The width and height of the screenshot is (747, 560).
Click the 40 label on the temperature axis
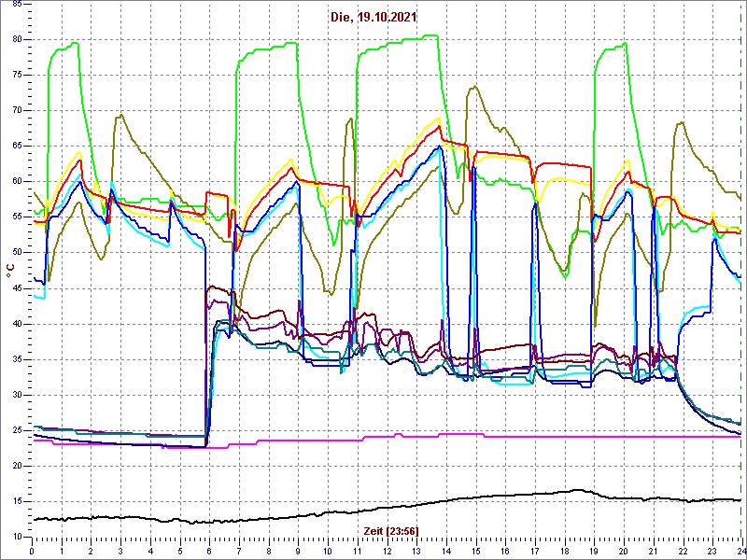tap(16, 324)
